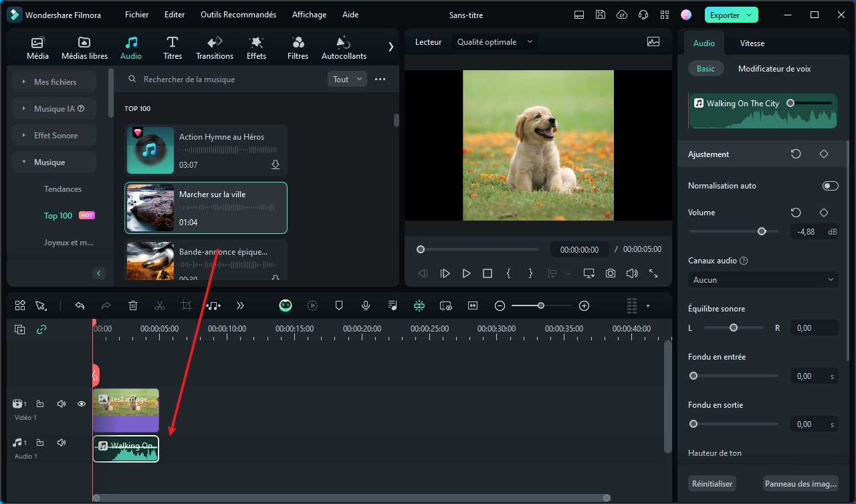Viewport: 856px width, 504px height.
Task: Expand the Mes fichiers category
Action: click(54, 82)
